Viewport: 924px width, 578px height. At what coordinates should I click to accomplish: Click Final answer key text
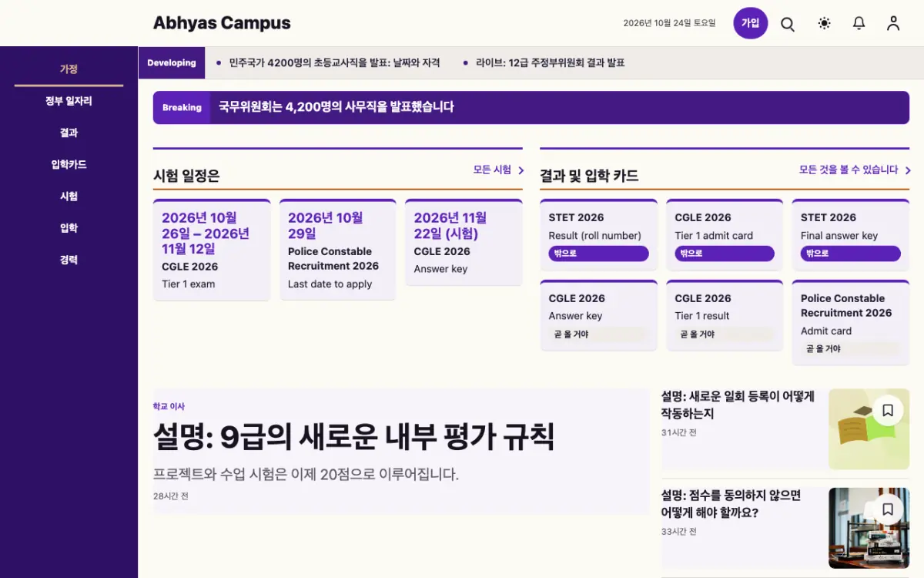click(x=839, y=236)
